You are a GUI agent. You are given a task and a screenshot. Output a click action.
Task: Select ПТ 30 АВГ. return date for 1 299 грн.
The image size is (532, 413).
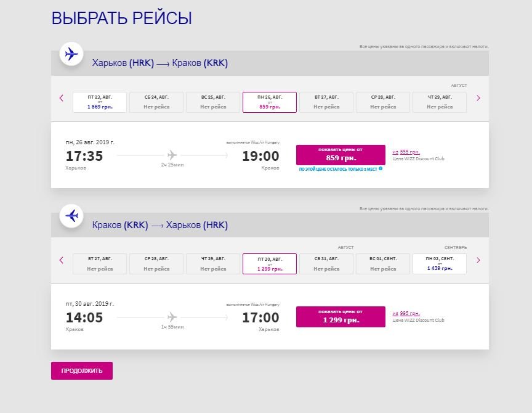(x=270, y=264)
